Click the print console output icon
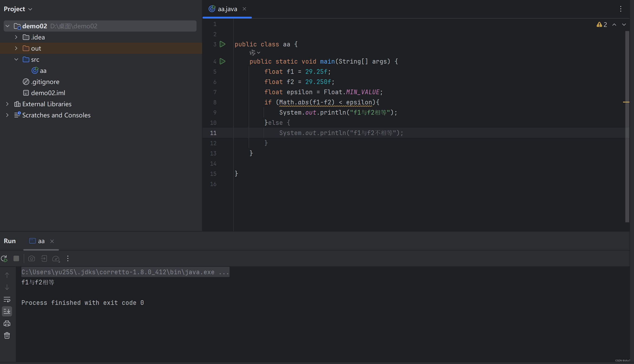The height and width of the screenshot is (364, 634). pos(7,323)
